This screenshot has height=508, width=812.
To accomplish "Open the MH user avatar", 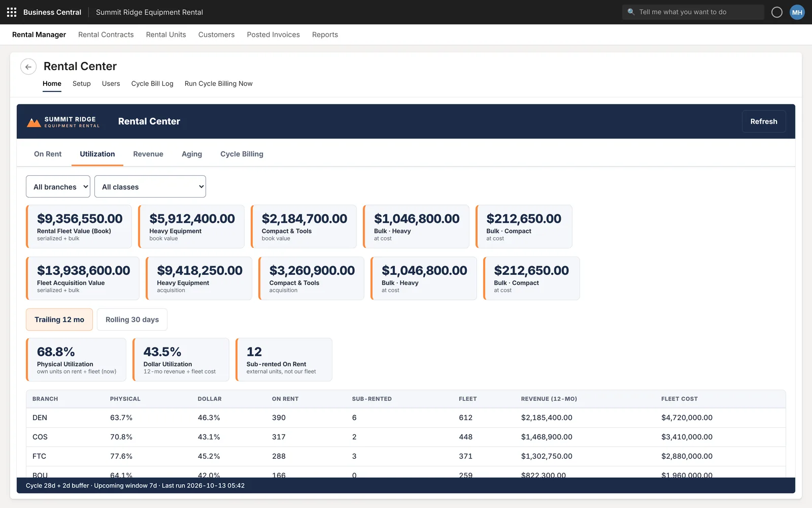I will point(797,12).
